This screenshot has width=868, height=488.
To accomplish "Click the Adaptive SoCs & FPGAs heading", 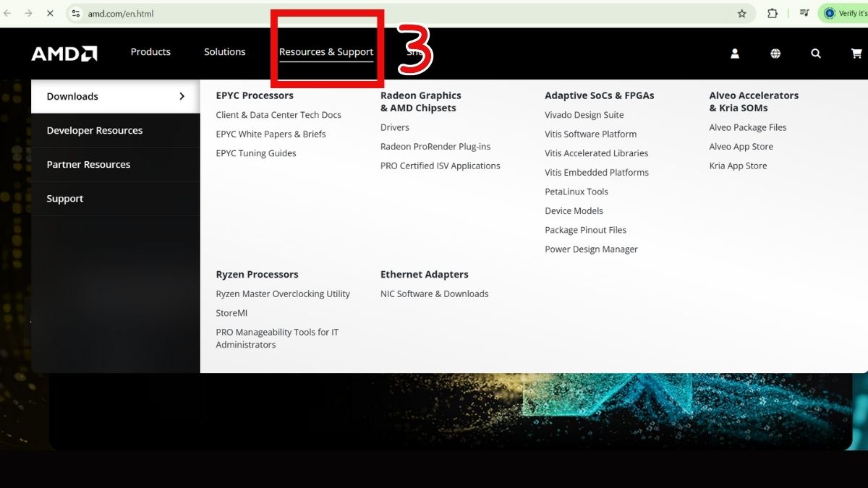I will [x=600, y=95].
